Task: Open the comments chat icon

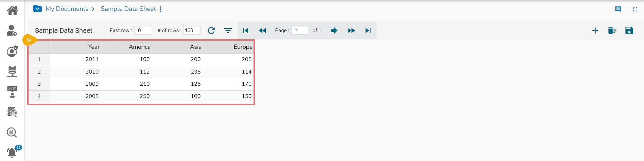Action: (618, 9)
